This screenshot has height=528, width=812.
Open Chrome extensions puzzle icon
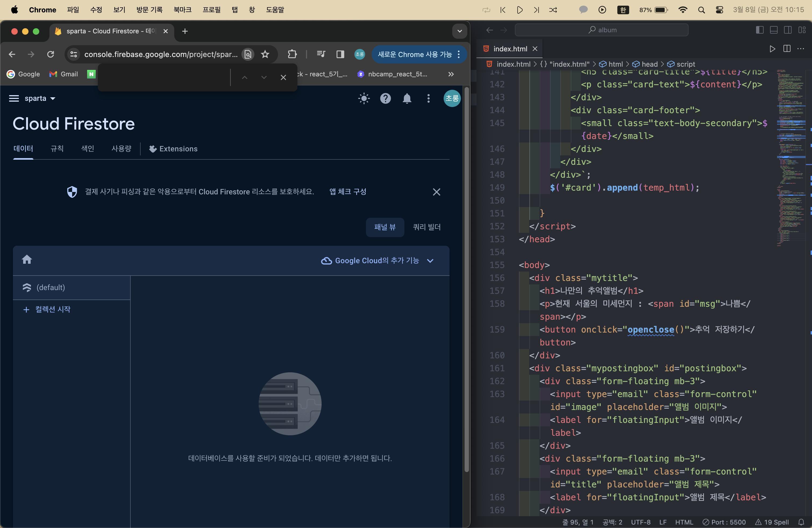[x=292, y=54]
